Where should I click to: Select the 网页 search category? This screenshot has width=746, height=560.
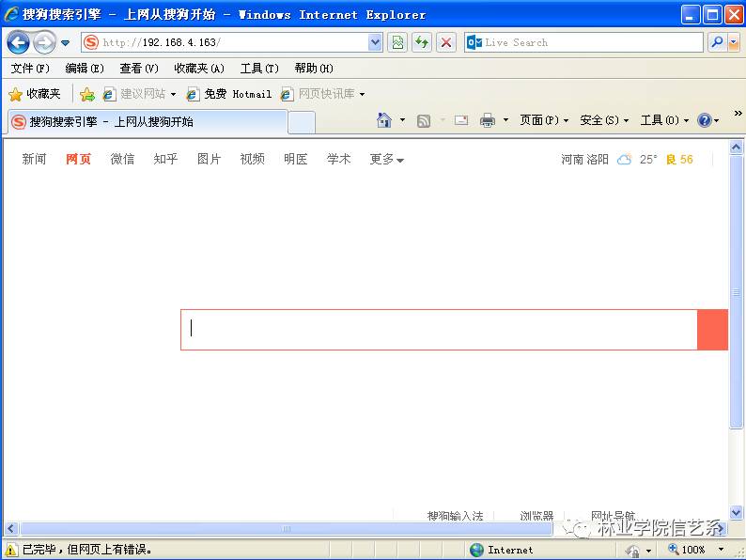[x=78, y=159]
